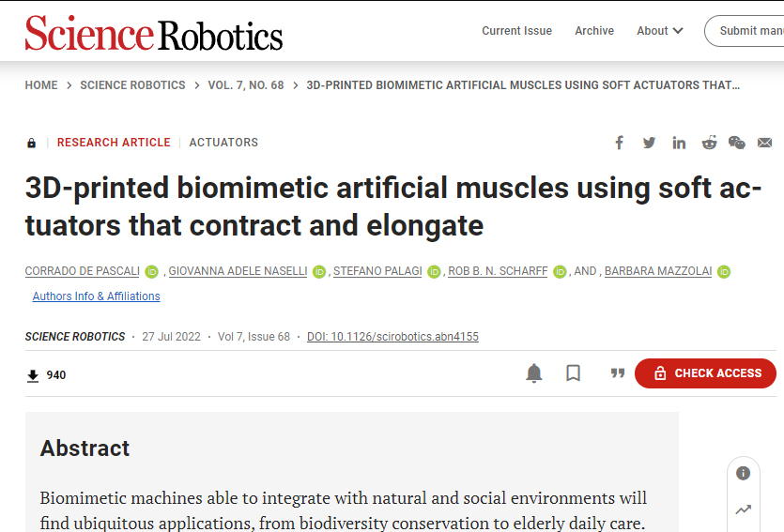Viewport: 784px width, 532px height.
Task: Click the bell alert icon
Action: (534, 373)
